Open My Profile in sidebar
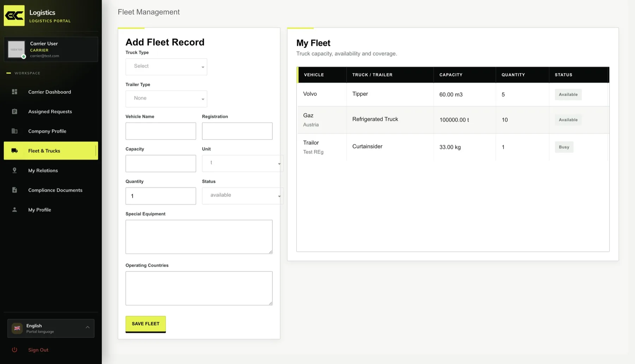The width and height of the screenshot is (635, 364). (51, 210)
